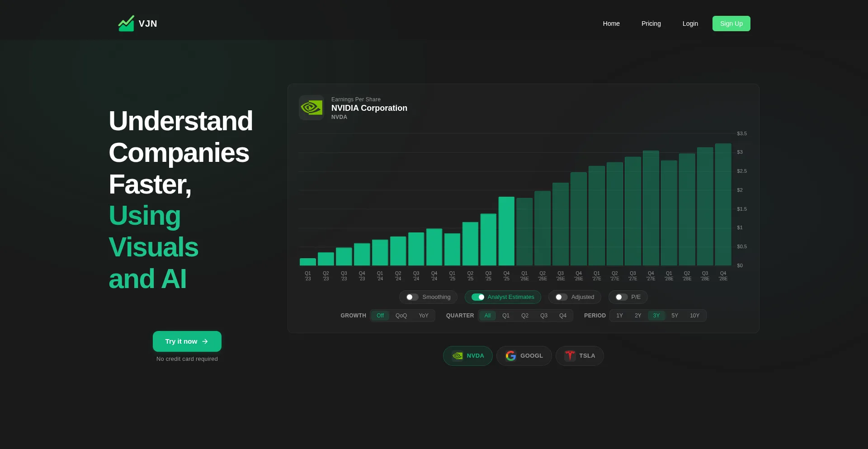Image resolution: width=868 pixels, height=449 pixels.
Task: Set Growth to Off
Action: point(380,316)
